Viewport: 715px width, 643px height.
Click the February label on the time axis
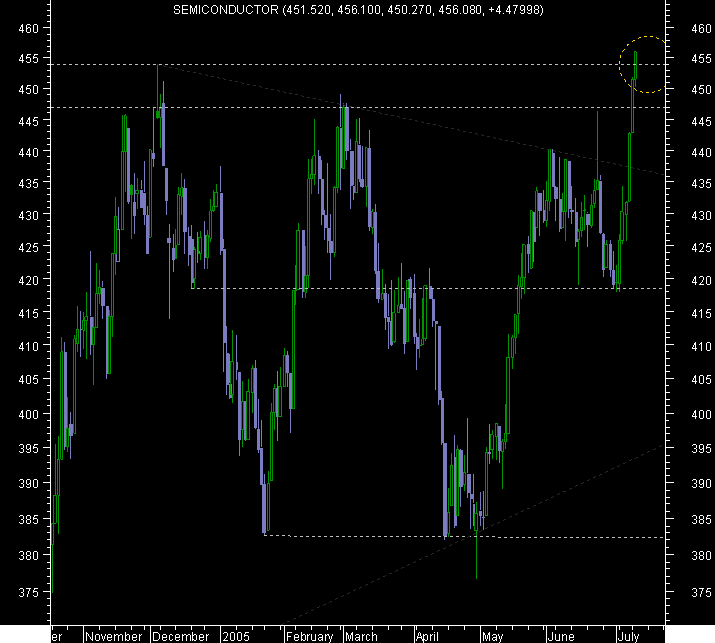click(x=310, y=636)
